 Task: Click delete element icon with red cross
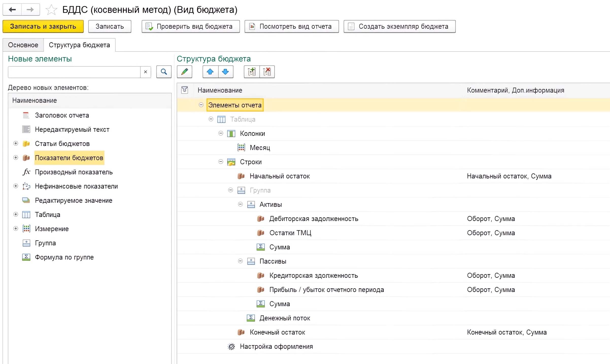(267, 72)
